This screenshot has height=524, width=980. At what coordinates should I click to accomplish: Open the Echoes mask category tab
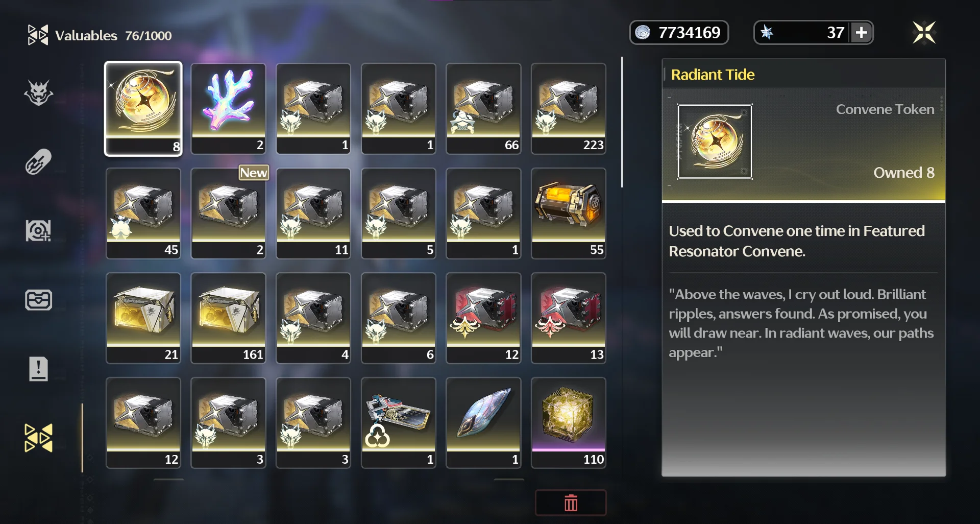click(x=38, y=93)
